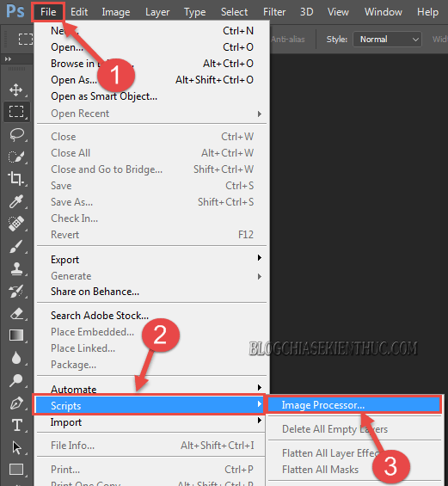
Task: Choose Search Adobe Stock...
Action: pyautogui.click(x=152, y=316)
